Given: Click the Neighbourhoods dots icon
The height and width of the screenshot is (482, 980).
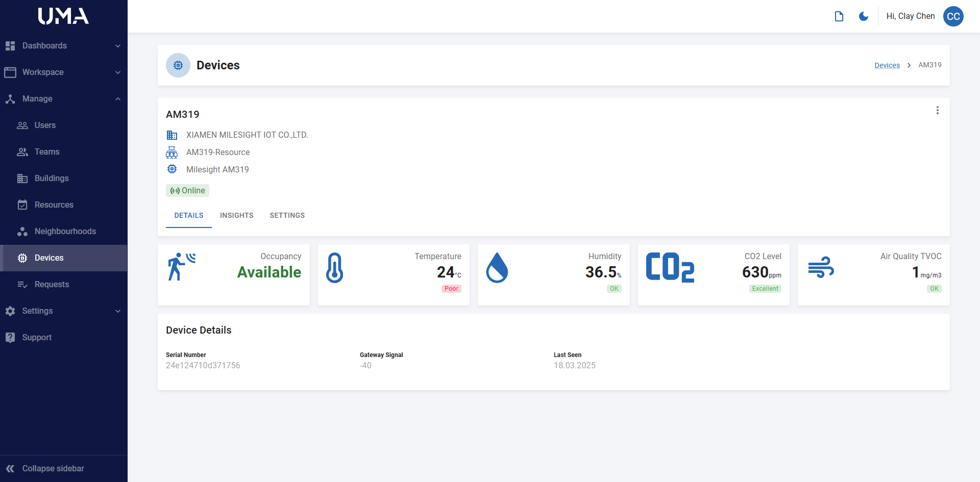Looking at the screenshot, I should 22,232.
